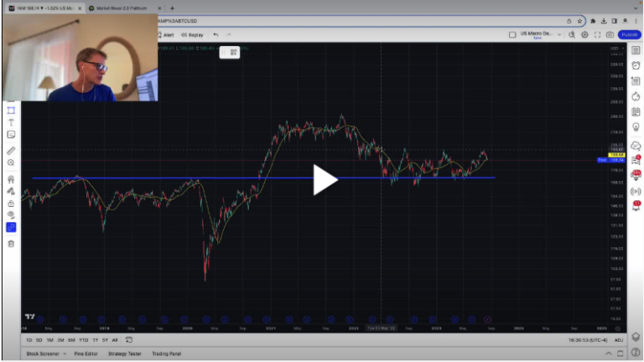The image size is (644, 362).
Task: Toggle ADJ adjusted data setting
Action: click(x=616, y=340)
